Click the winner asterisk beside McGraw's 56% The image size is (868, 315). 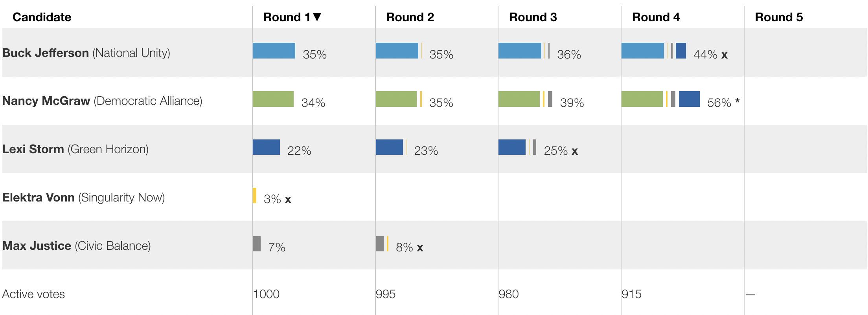click(737, 101)
